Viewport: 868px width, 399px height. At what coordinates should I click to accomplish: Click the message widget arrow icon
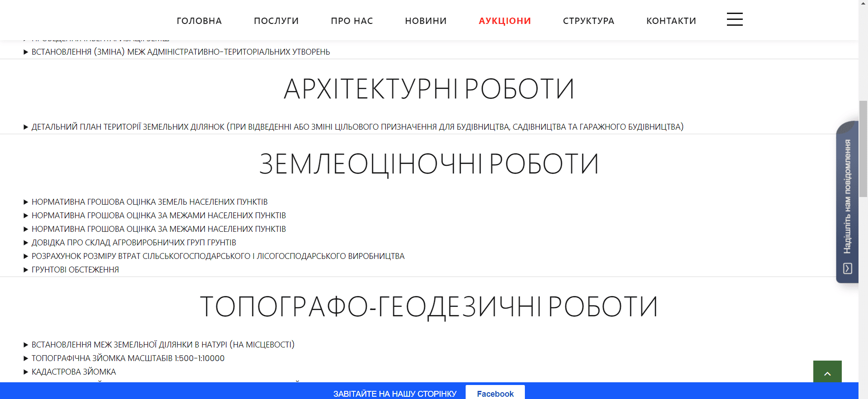pyautogui.click(x=848, y=268)
